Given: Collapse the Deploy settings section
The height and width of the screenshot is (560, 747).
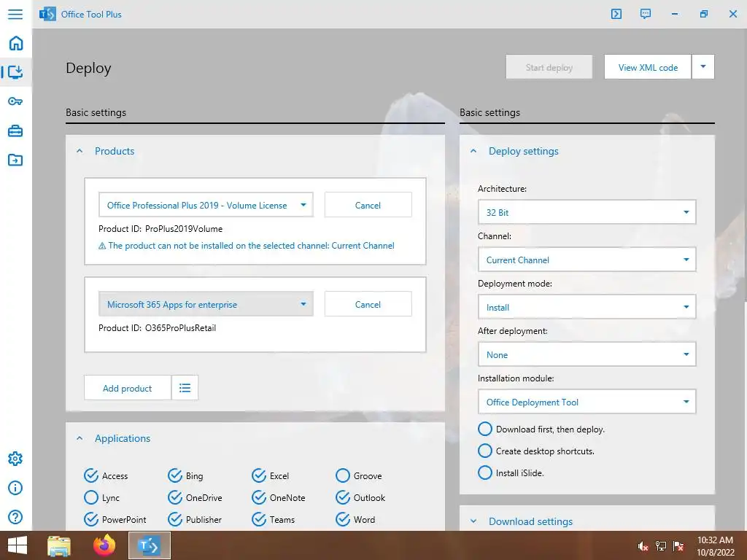Looking at the screenshot, I should point(473,151).
